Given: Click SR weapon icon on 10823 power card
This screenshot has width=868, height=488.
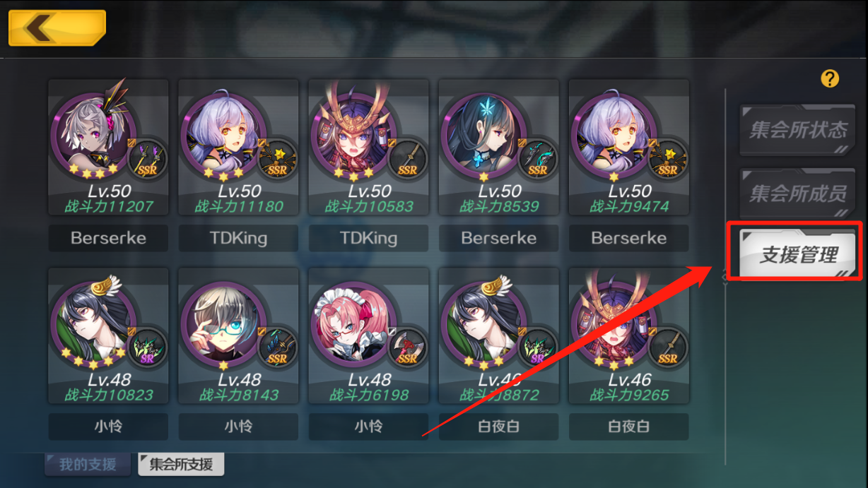Looking at the screenshot, I should (x=148, y=348).
